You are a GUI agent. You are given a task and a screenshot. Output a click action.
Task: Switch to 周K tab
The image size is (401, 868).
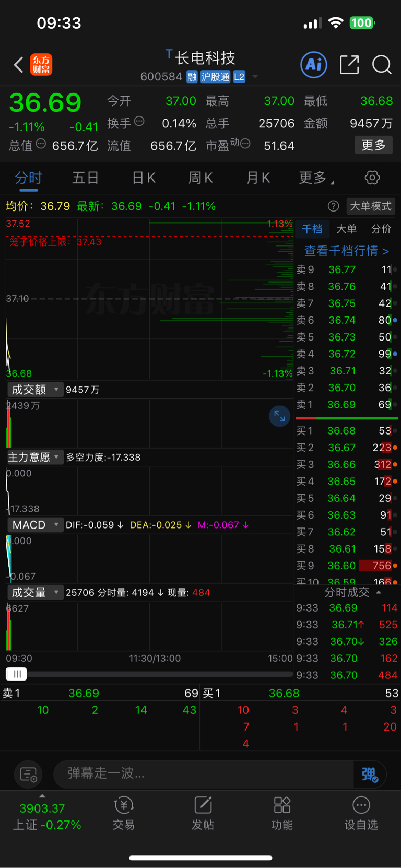tap(200, 178)
